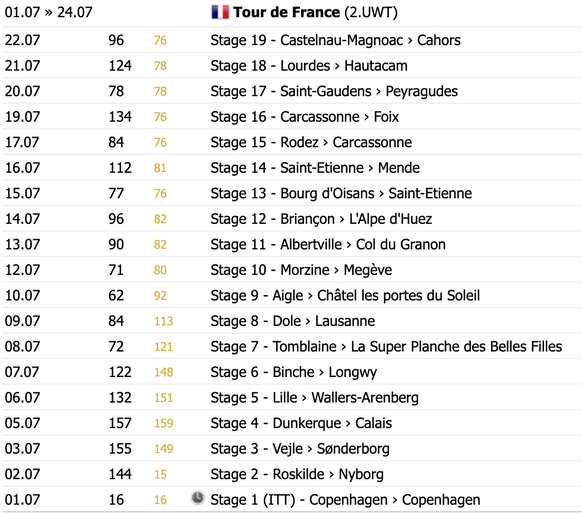The image size is (582, 513).
Task: Click the time trial clock icon
Action: point(198,497)
